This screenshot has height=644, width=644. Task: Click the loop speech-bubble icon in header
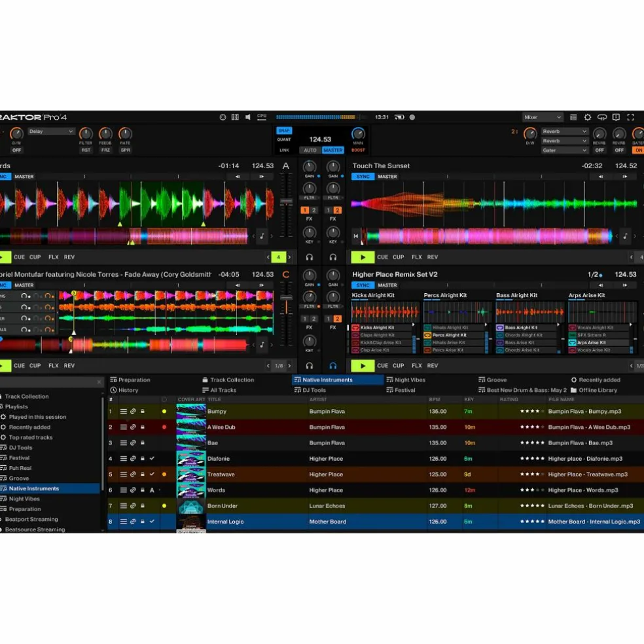point(601,117)
